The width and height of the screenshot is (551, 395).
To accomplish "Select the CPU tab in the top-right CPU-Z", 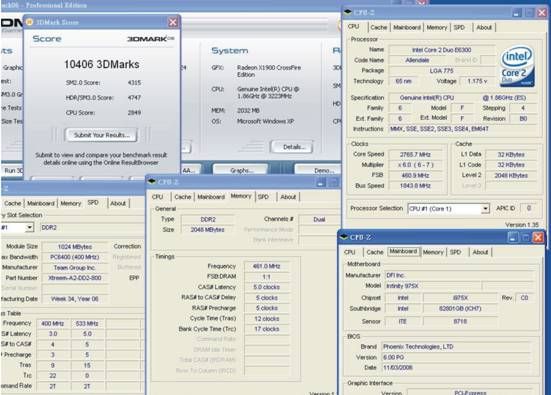I will tap(354, 27).
